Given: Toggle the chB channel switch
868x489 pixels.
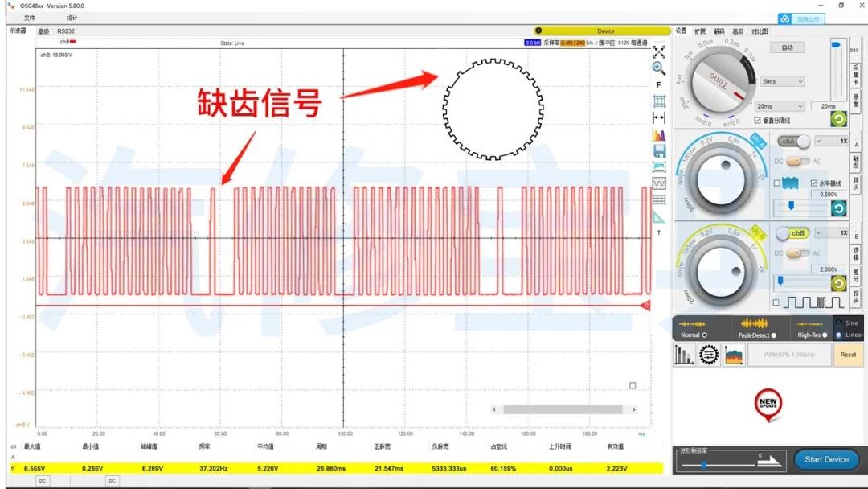Looking at the screenshot, I should pos(792,233).
